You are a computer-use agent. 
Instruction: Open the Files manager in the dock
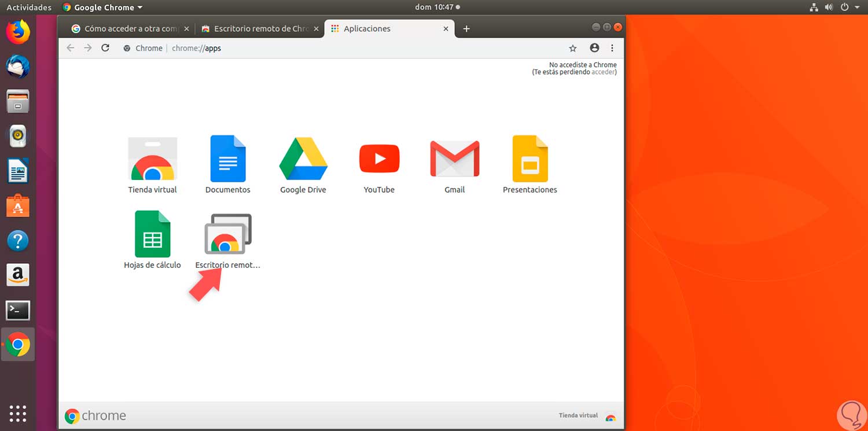click(18, 102)
